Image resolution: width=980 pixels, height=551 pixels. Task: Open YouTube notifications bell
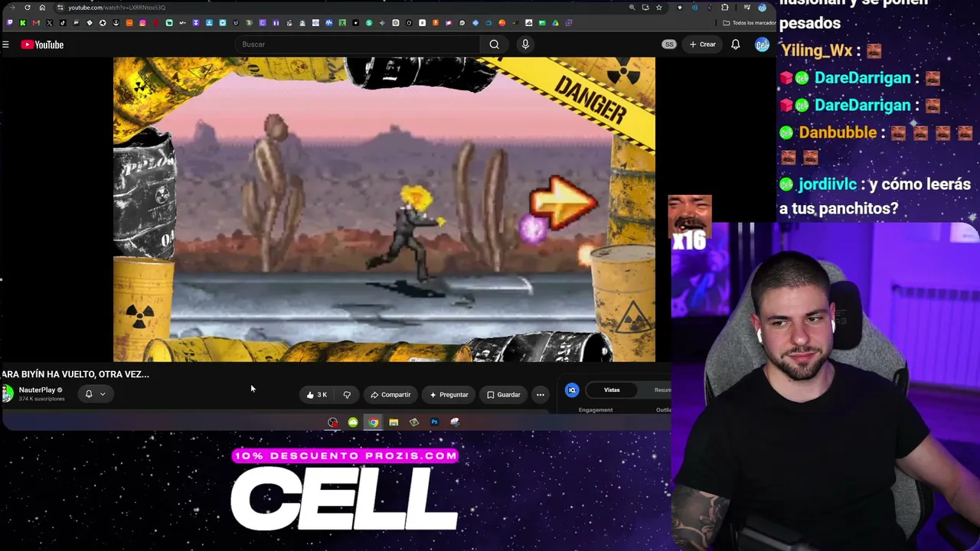[x=735, y=44]
